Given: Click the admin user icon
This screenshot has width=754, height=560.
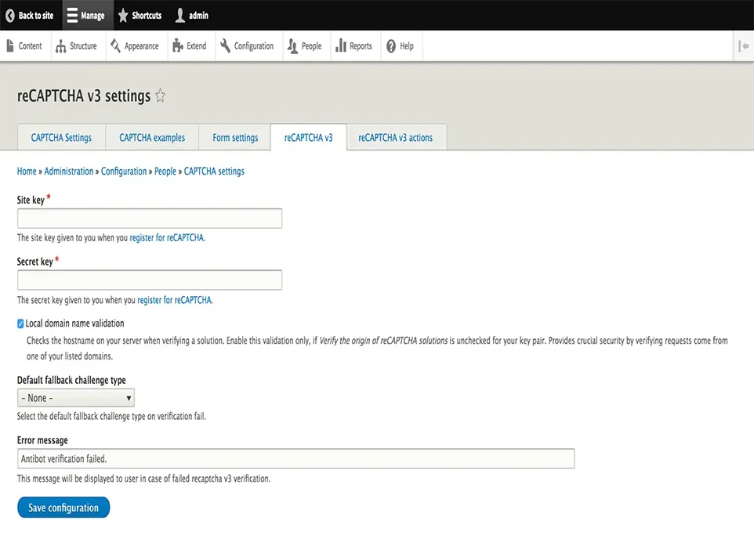Looking at the screenshot, I should (x=179, y=16).
